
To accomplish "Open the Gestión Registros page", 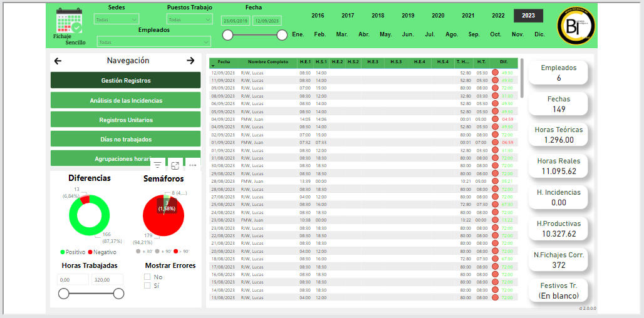I will pos(125,80).
